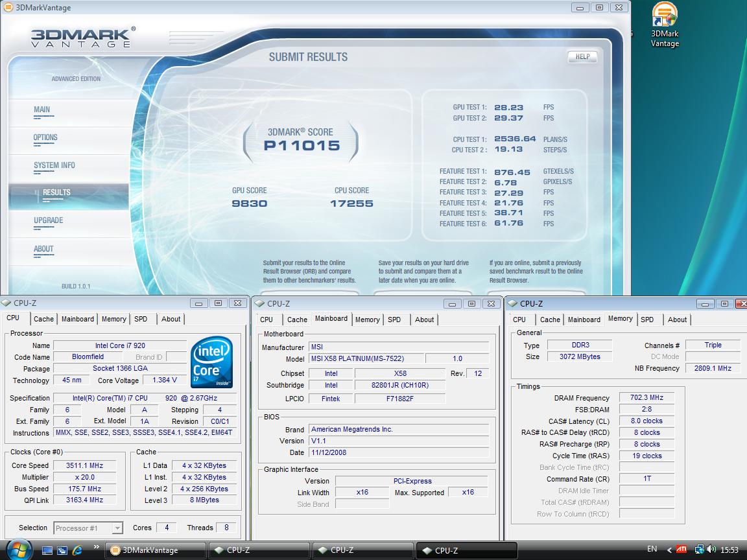
Task: Click the Memory CPU-Z window title icon
Action: click(x=513, y=303)
